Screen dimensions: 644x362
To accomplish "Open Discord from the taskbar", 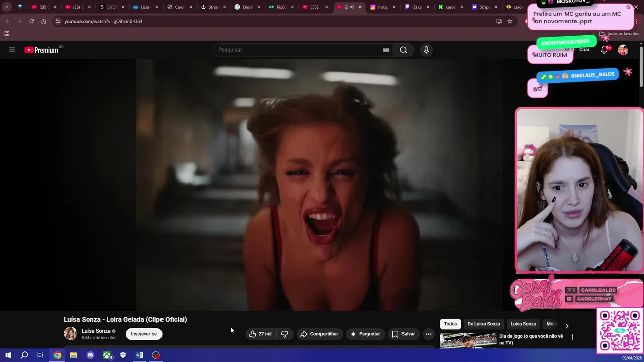I will [x=90, y=355].
